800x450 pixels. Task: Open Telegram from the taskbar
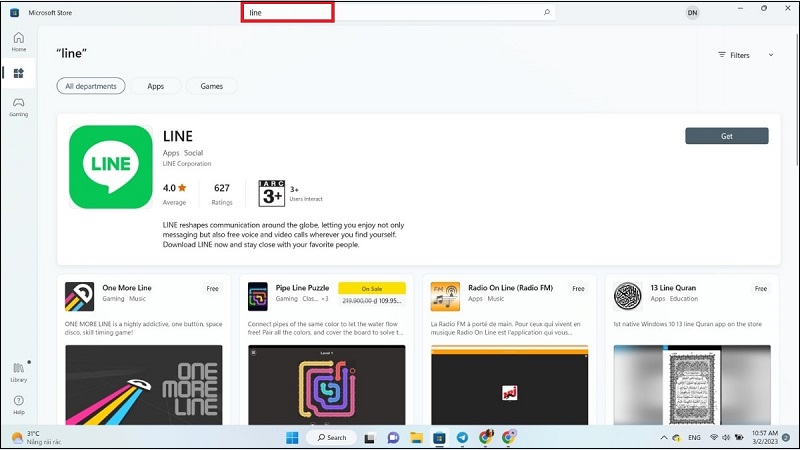click(x=462, y=437)
